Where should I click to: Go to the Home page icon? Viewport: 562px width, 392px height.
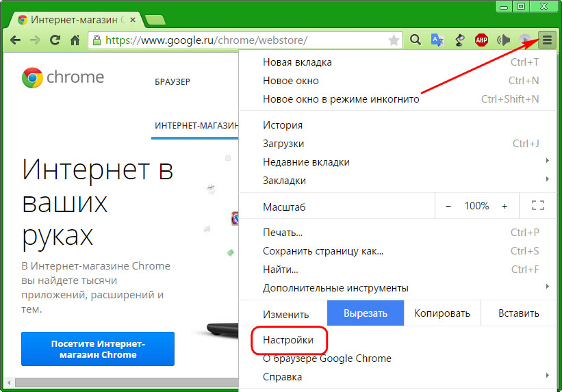(75, 40)
